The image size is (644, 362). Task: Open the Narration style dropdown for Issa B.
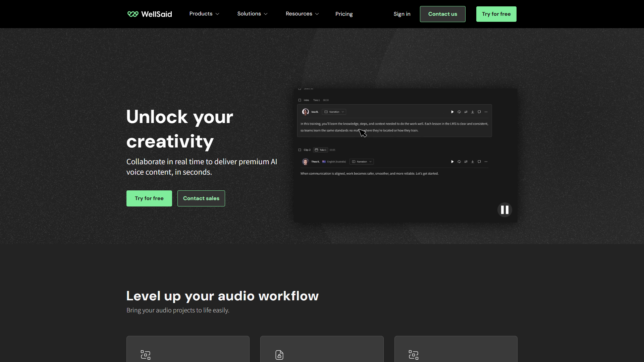click(x=334, y=112)
